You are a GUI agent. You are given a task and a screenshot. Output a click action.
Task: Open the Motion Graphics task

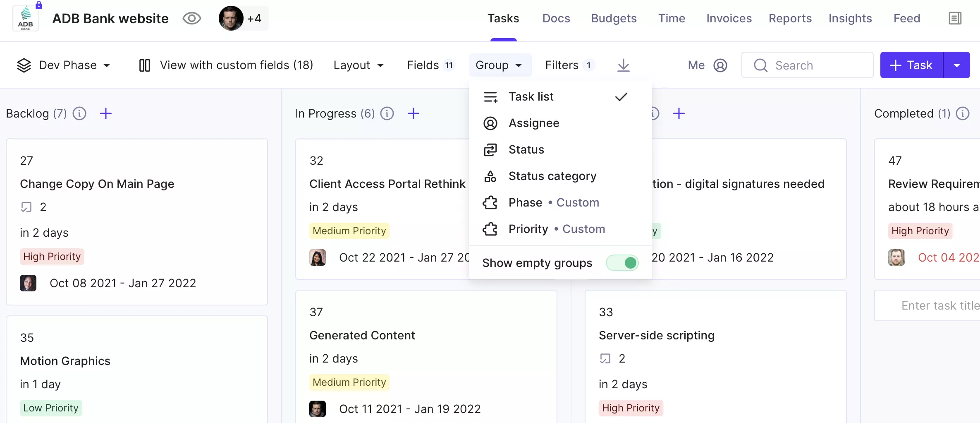click(x=65, y=361)
